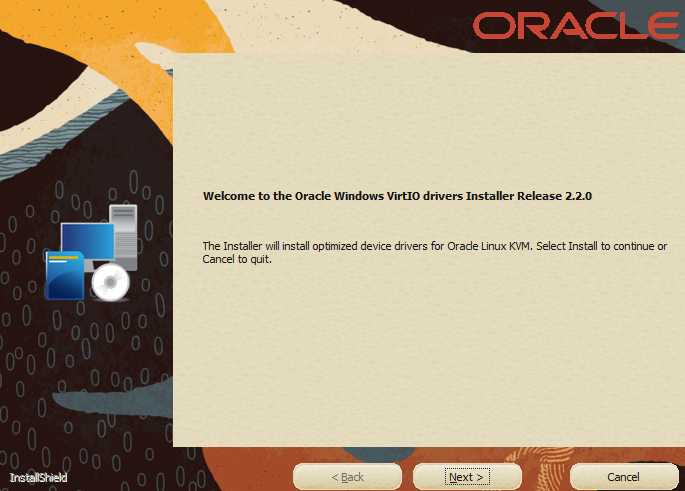Click the InstallShield label
This screenshot has height=491, width=685.
click(38, 478)
